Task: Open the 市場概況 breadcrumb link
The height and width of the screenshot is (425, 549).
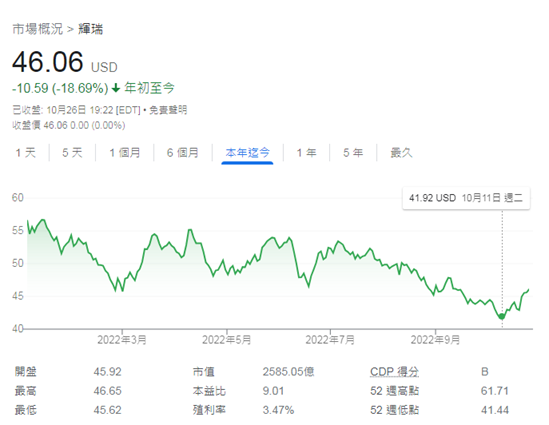Action: click(37, 29)
